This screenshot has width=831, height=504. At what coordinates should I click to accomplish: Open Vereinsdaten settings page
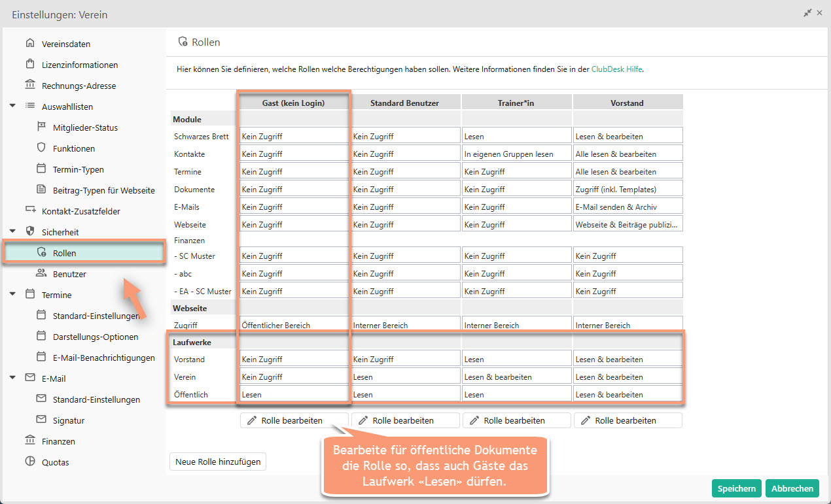coord(66,44)
